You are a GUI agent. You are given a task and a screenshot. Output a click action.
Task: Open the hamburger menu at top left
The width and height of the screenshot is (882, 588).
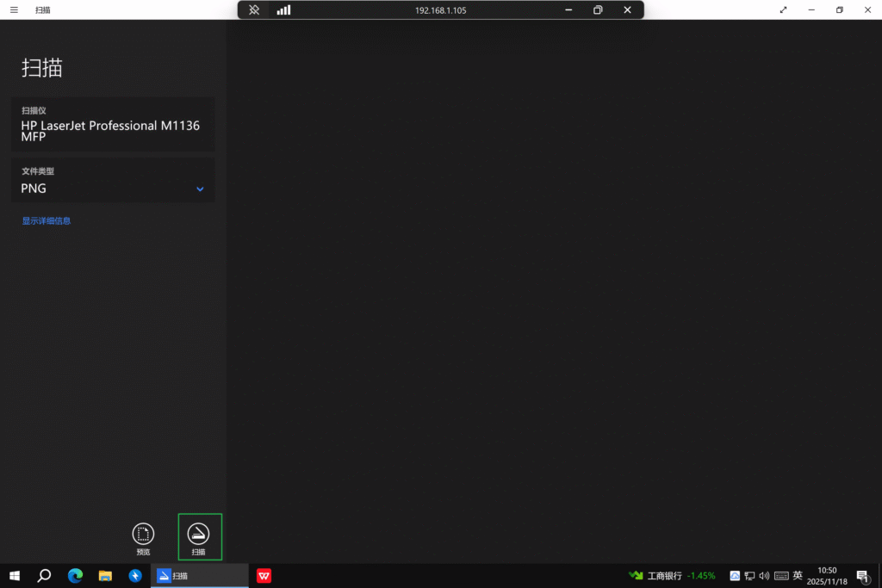point(14,10)
